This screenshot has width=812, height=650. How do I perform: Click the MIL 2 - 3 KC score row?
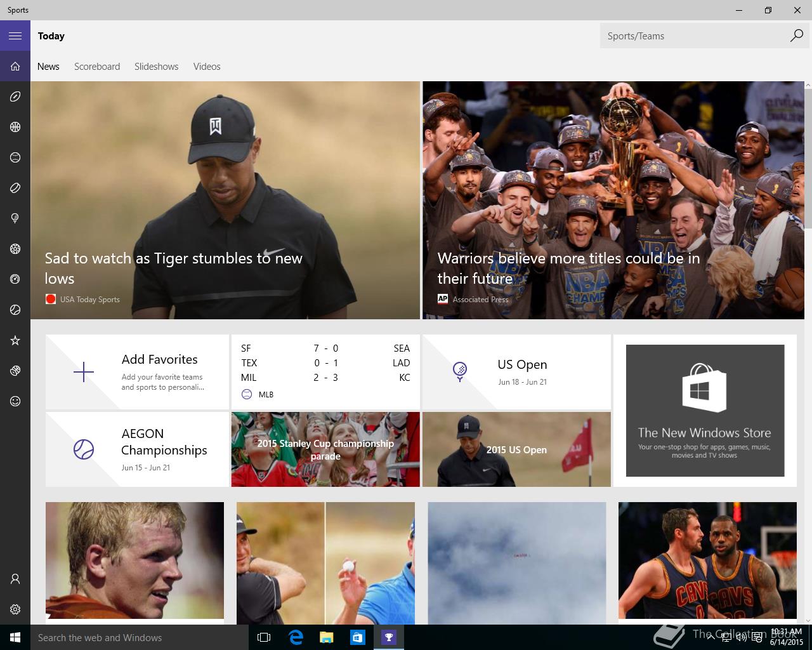pos(325,377)
